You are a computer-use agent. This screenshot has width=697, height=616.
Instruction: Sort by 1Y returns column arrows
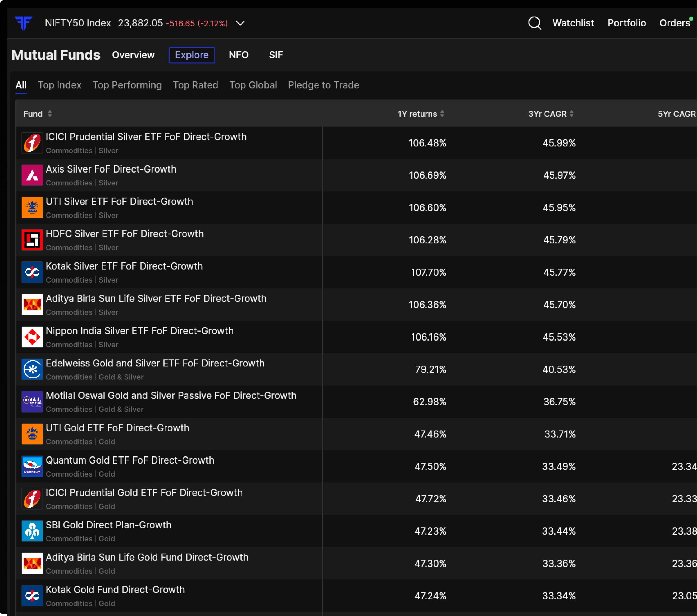coord(442,114)
